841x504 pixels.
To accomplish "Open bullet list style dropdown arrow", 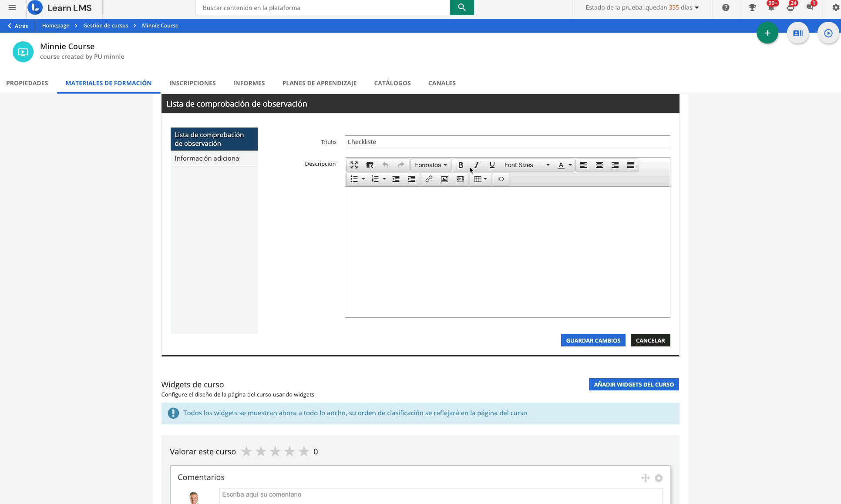I will (363, 179).
